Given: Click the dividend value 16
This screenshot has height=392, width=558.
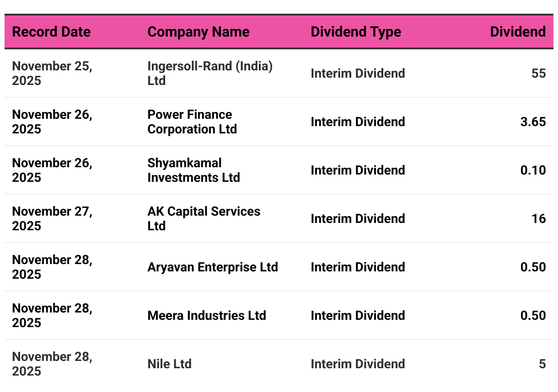Looking at the screenshot, I should point(538,218).
